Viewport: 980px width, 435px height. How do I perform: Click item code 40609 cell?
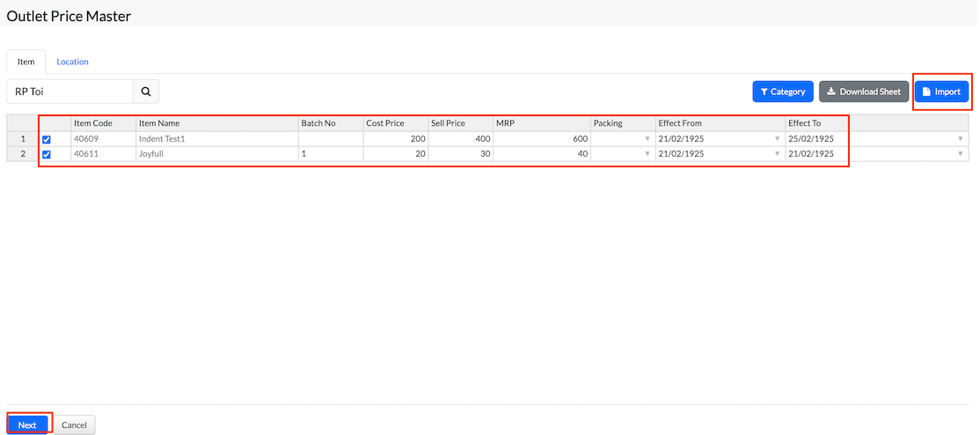104,139
